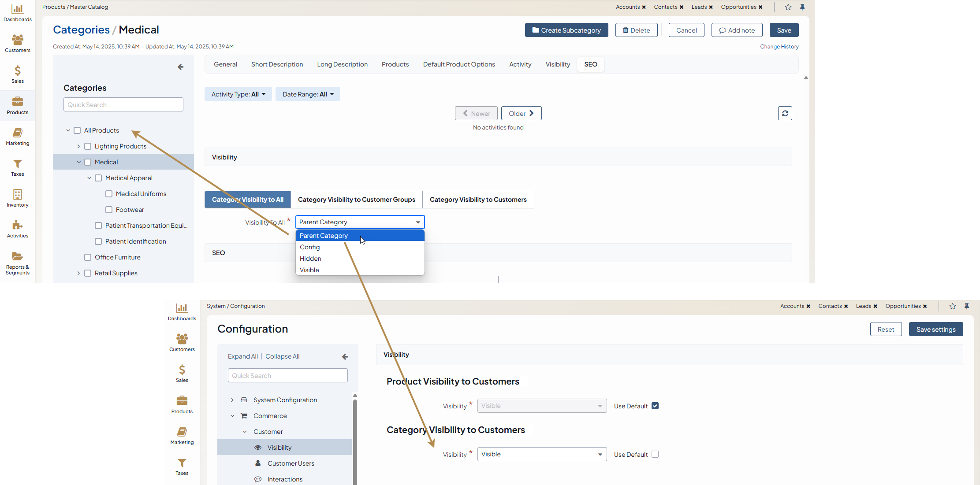
Task: Collapse categories panel with back arrow
Action: (180, 67)
